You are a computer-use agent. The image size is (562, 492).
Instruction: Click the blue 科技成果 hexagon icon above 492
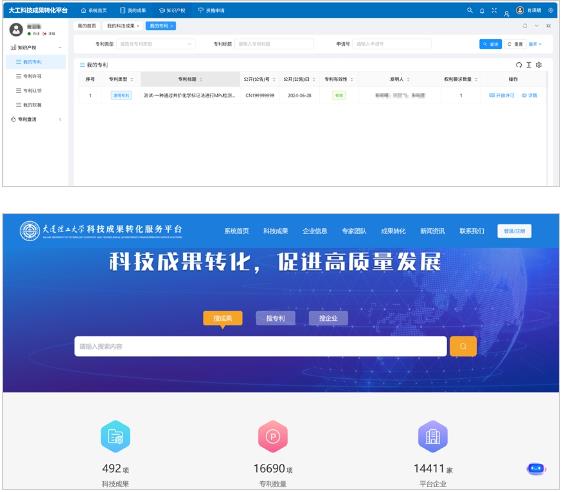(115, 436)
